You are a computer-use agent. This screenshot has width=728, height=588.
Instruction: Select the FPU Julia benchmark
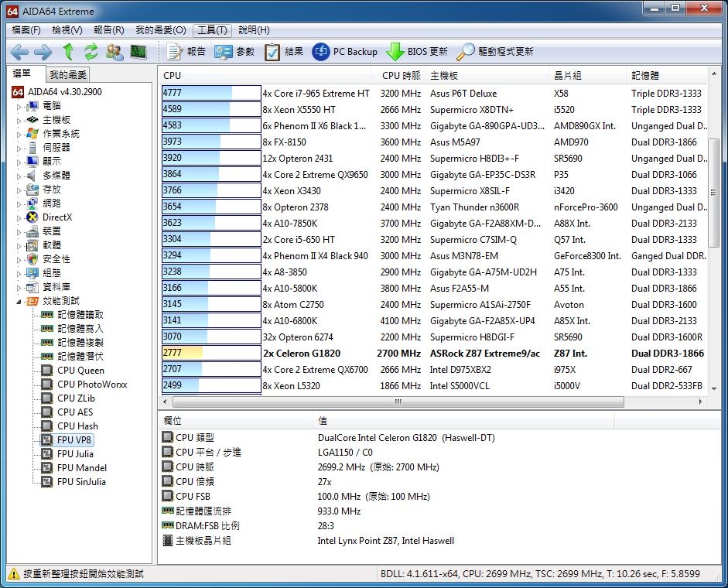point(75,454)
